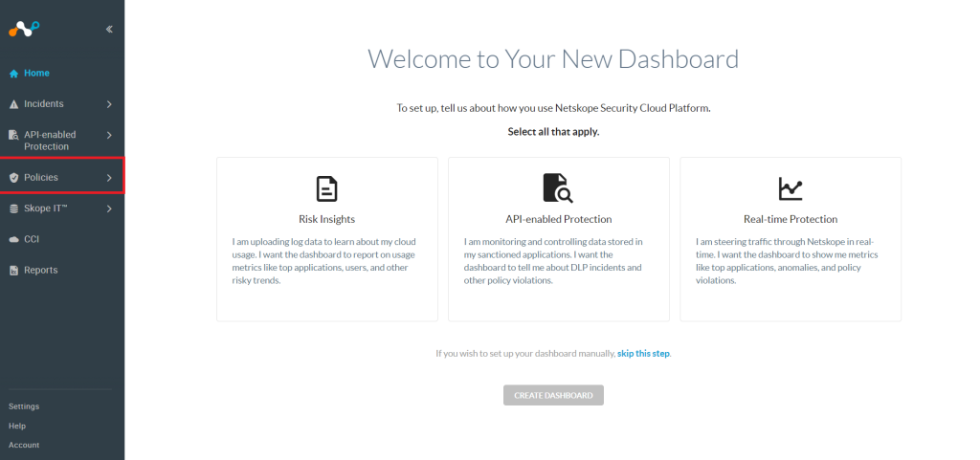Click the Risk Insights card title
Image resolution: width=980 pixels, height=460 pixels.
(327, 219)
